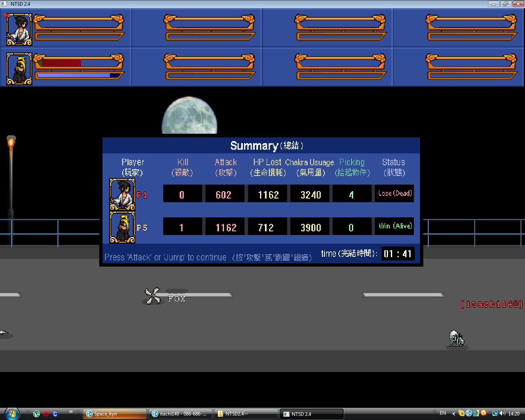Viewport: 525px width, 420px height.
Task: Click the 01 : 41 time display
Action: 397,253
